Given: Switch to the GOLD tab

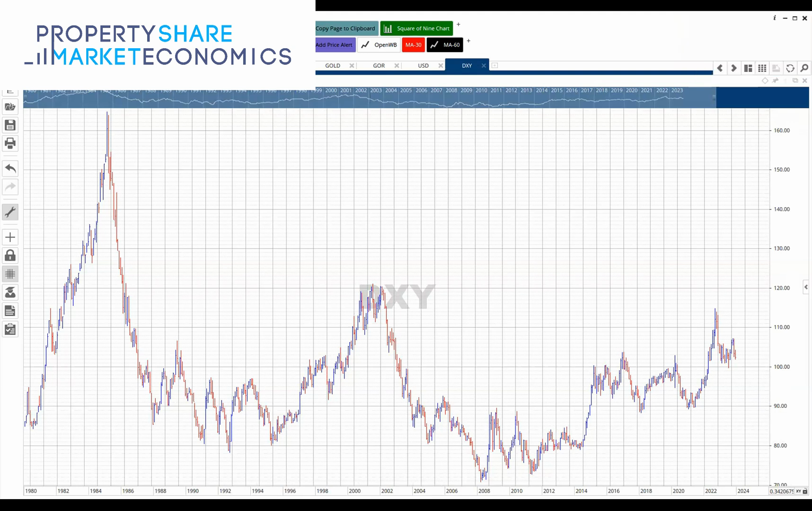Looking at the screenshot, I should [333, 65].
